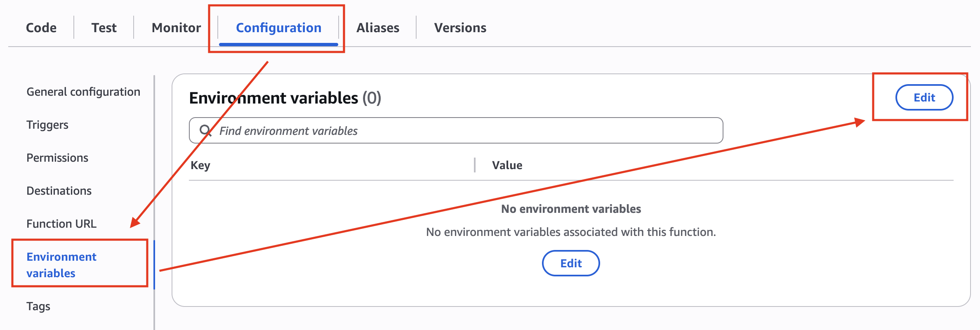The image size is (980, 330).
Task: Click the Key column header
Action: pyautogui.click(x=200, y=165)
